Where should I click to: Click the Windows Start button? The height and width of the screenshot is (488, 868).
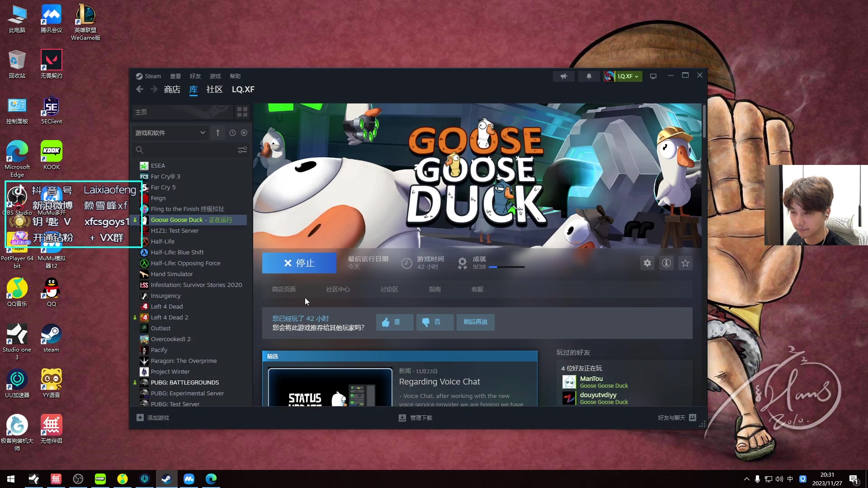[x=11, y=479]
